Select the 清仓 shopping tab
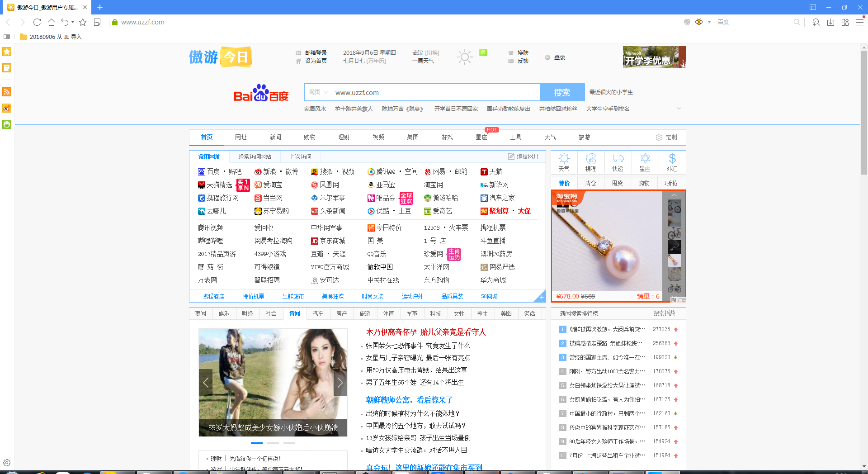868x474 pixels. 591,183
